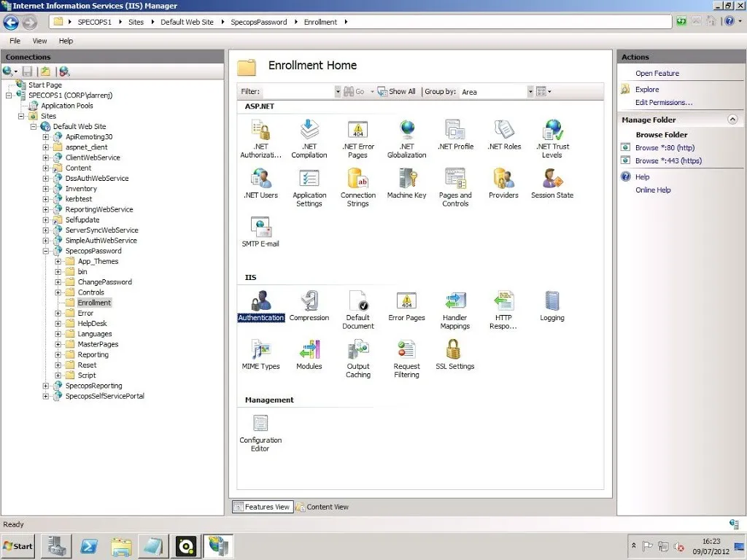Click the Windows Start button

point(18,546)
